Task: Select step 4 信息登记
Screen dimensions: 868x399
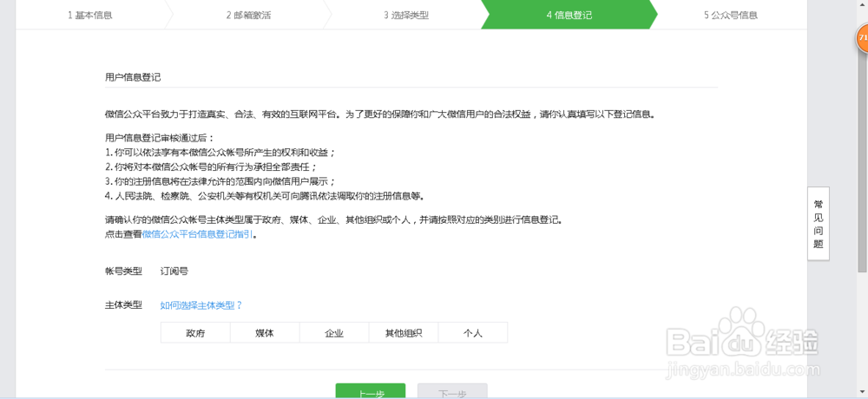Action: 569,15
